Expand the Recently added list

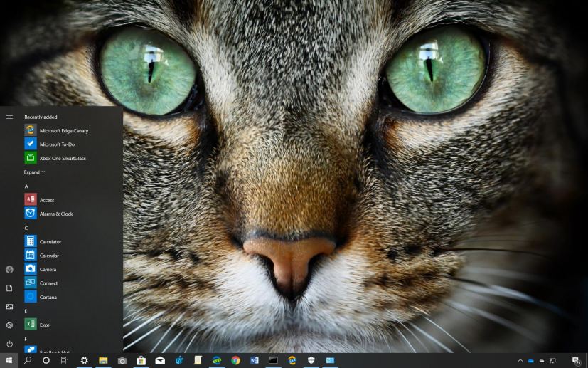pyautogui.click(x=34, y=172)
